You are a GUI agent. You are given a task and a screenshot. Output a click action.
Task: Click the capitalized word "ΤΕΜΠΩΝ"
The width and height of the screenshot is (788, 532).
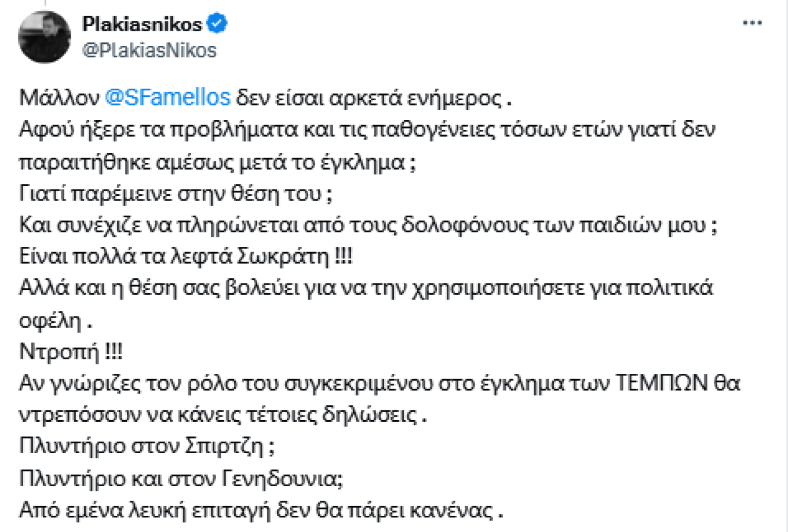661,382
